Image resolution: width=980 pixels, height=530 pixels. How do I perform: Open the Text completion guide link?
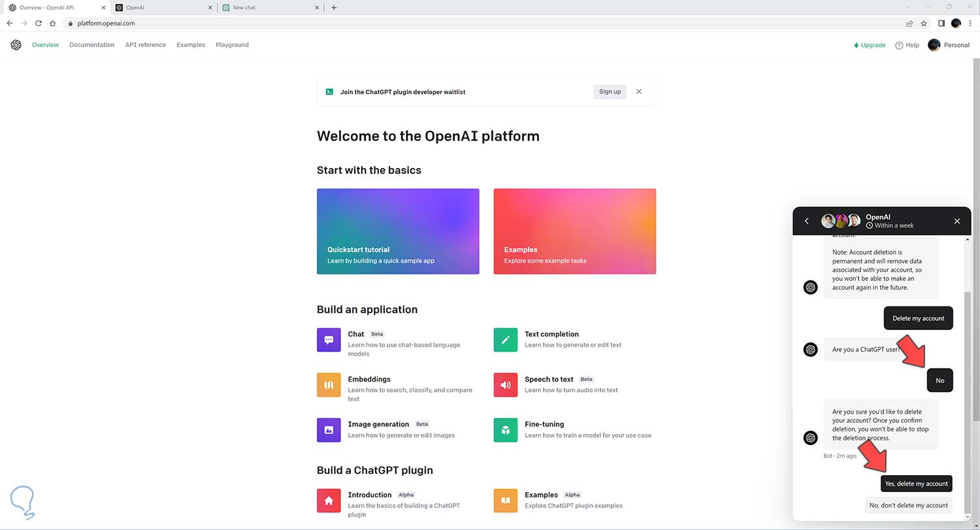click(551, 334)
